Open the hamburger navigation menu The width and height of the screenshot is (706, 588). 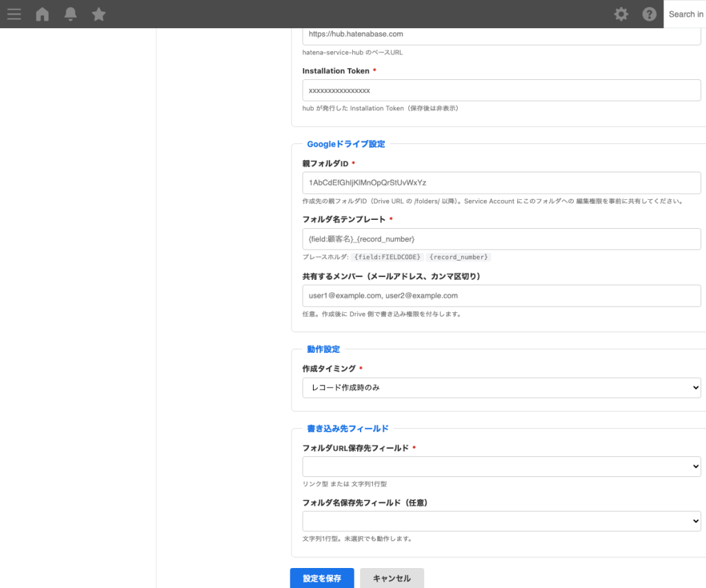pyautogui.click(x=14, y=14)
